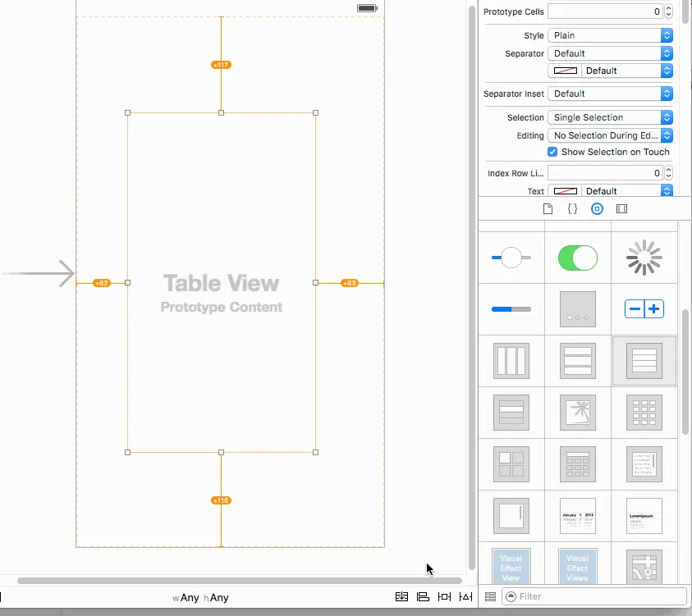Select the Image View object
Image resolution: width=692 pixels, height=616 pixels.
(x=577, y=413)
